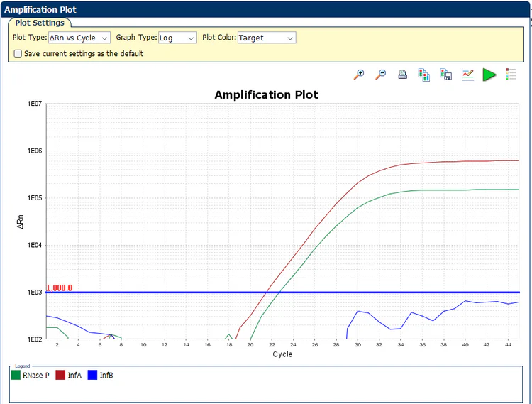The height and width of the screenshot is (404, 532).
Task: Click the red InfA legend swatch
Action: click(x=60, y=375)
